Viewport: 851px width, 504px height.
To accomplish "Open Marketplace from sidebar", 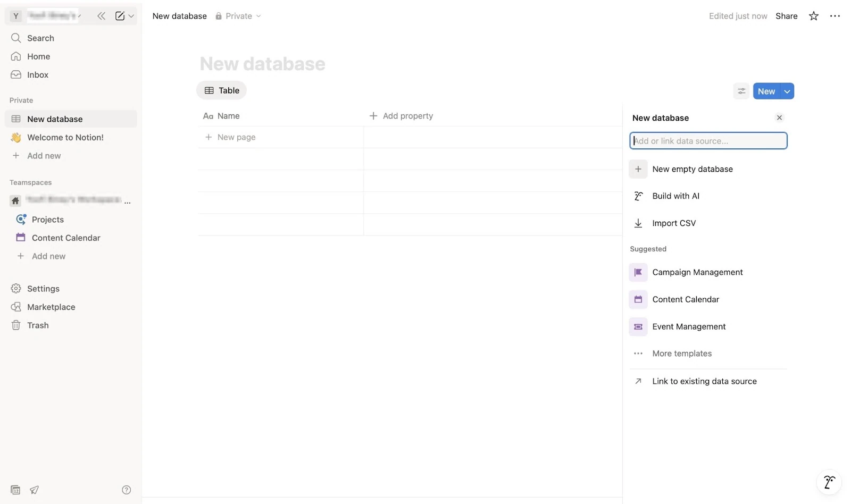I will (x=71, y=307).
